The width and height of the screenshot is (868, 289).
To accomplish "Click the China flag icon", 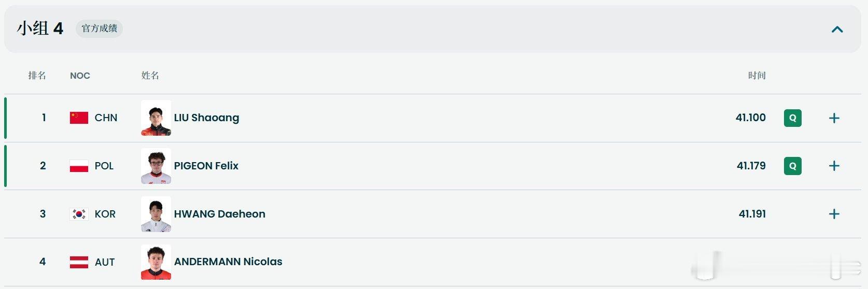I will 79,118.
